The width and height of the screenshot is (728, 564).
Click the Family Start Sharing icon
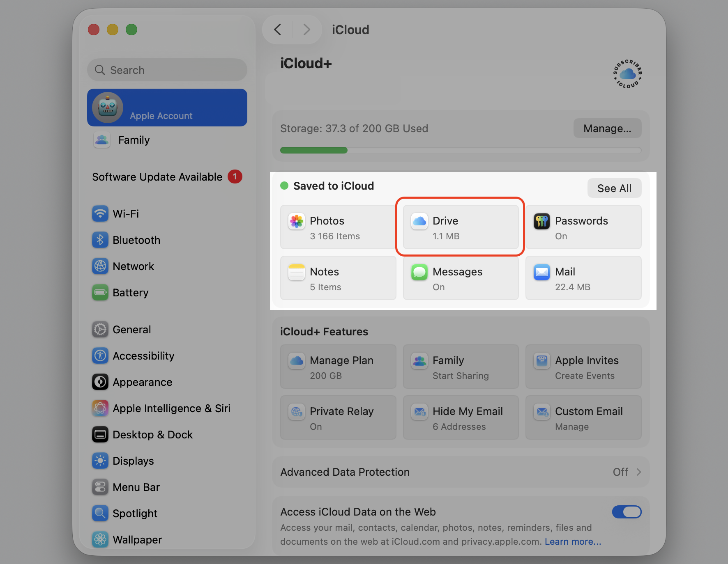click(419, 361)
